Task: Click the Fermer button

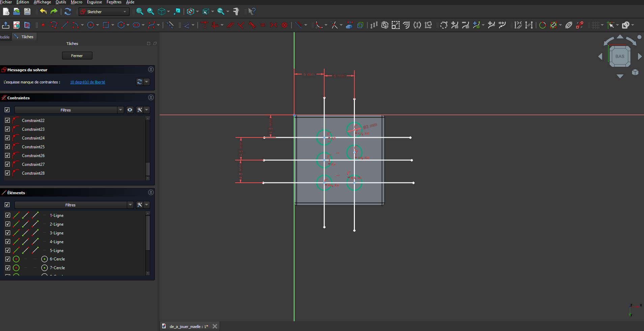Action: (77, 56)
